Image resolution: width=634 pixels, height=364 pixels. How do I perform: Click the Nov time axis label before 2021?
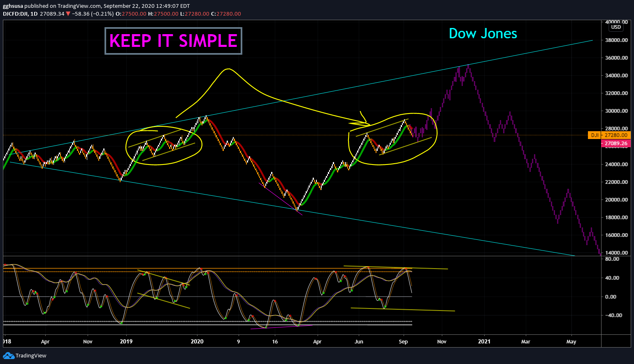(441, 342)
